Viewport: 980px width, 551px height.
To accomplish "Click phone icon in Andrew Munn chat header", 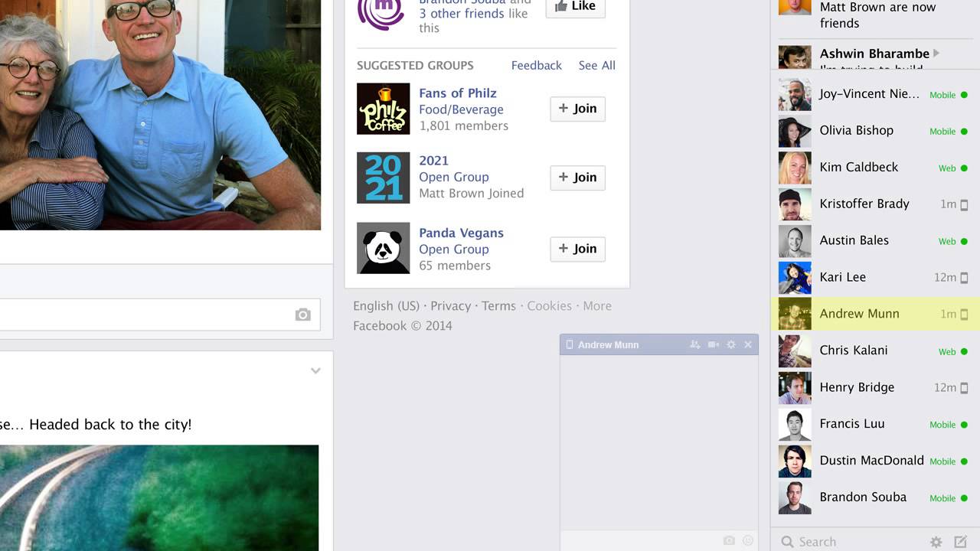I will click(569, 345).
